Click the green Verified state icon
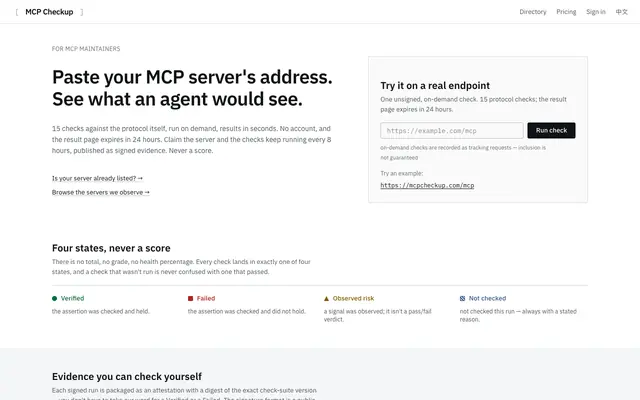 tap(54, 298)
